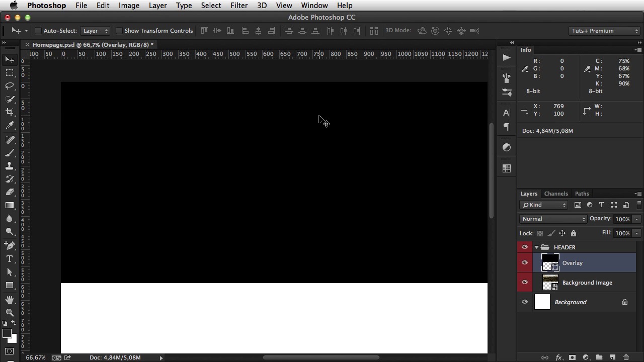644x362 pixels.
Task: Click Add layer style fx icon
Action: pyautogui.click(x=558, y=357)
